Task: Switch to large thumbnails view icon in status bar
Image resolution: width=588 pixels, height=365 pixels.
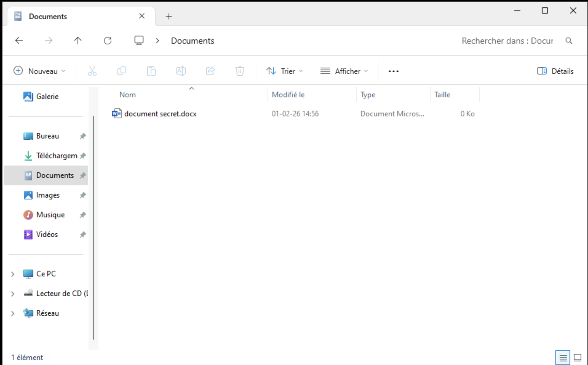Action: tap(578, 358)
